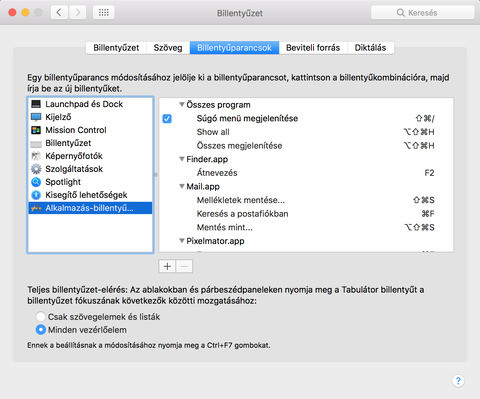Select the Összes megjelenítése shortcut row
Viewport: 480px width, 399px height.
click(x=306, y=146)
